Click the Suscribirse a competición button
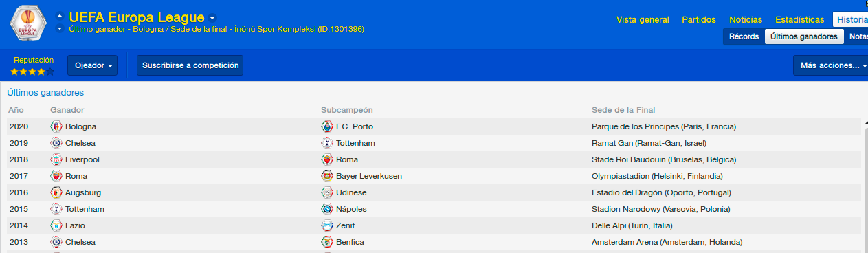 pyautogui.click(x=190, y=65)
